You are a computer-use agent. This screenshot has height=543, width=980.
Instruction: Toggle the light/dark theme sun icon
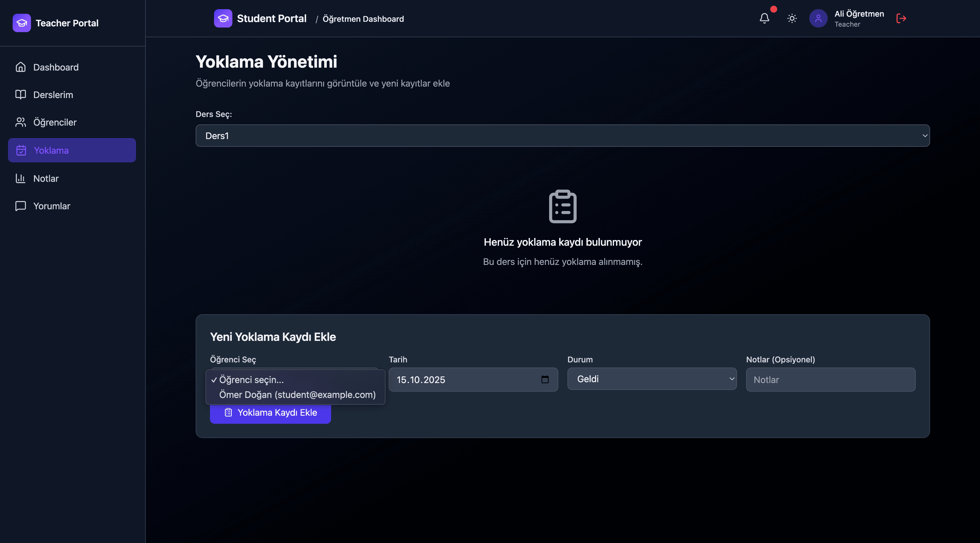[x=792, y=18]
